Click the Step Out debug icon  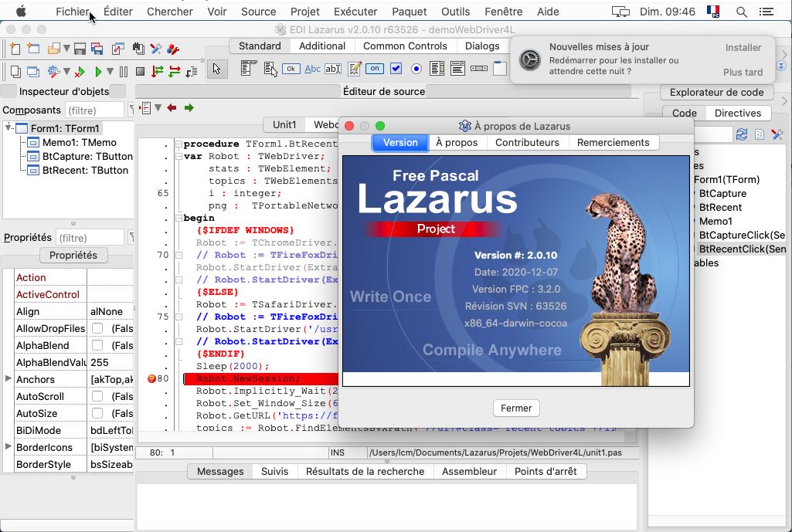pyautogui.click(x=192, y=72)
